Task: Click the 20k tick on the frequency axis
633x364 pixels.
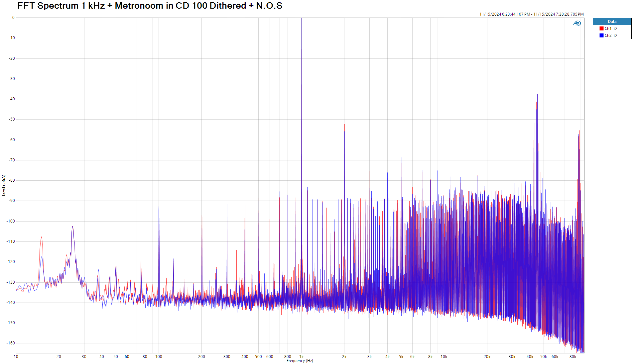Action: click(487, 357)
